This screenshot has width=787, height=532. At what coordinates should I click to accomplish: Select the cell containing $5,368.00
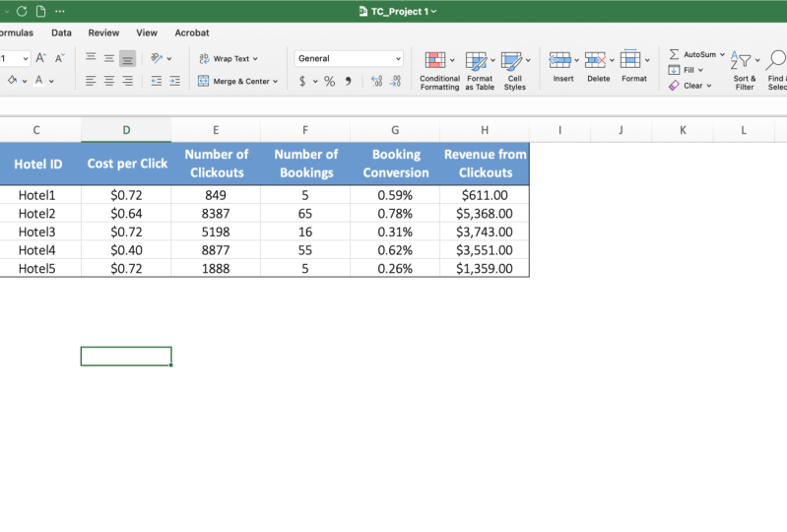coord(485,214)
